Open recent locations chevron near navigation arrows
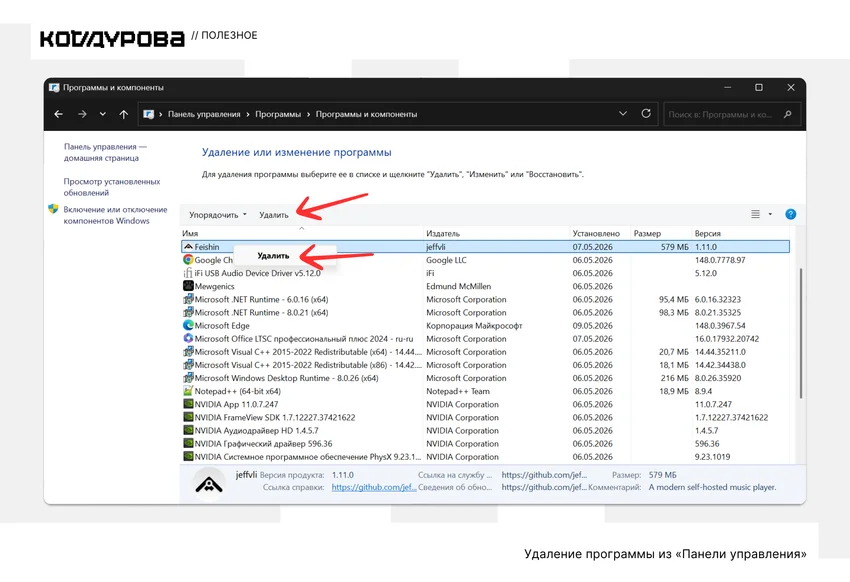 [102, 114]
